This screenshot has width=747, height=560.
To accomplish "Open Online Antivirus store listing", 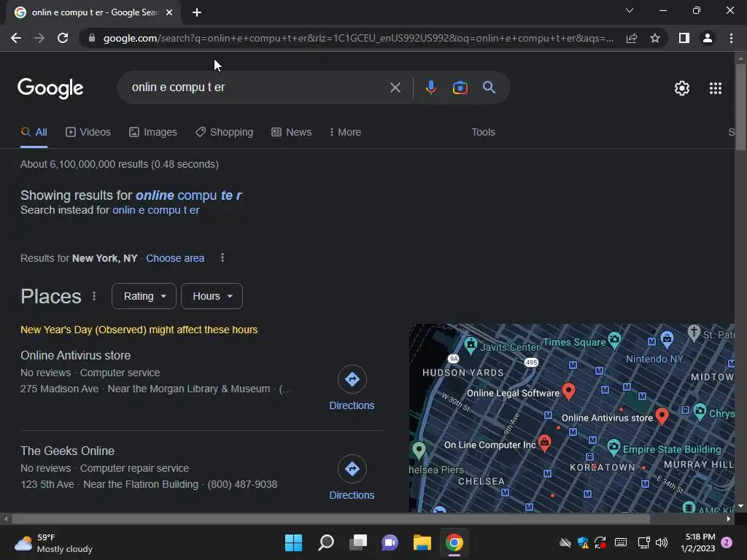I will [x=75, y=355].
